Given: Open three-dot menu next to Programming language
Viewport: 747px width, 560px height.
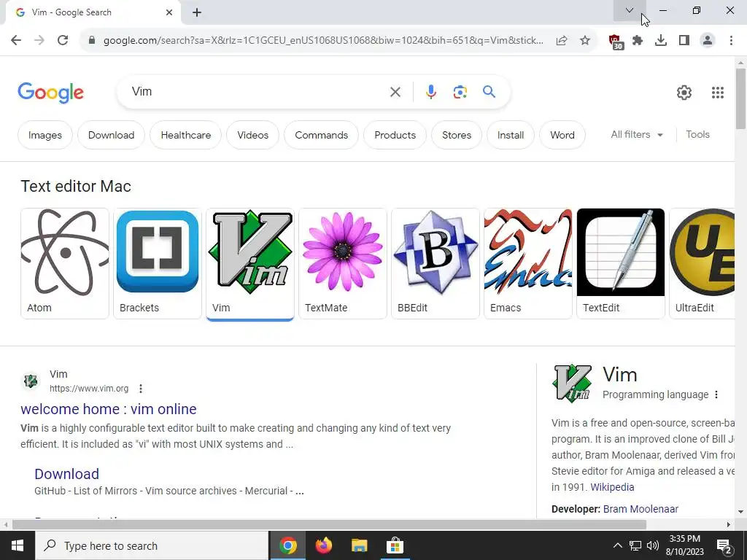Looking at the screenshot, I should click(x=716, y=394).
